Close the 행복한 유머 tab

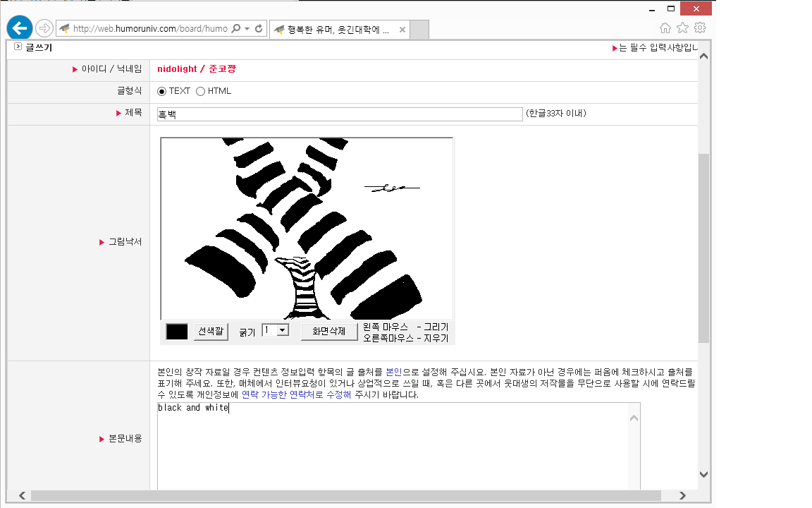[x=402, y=30]
